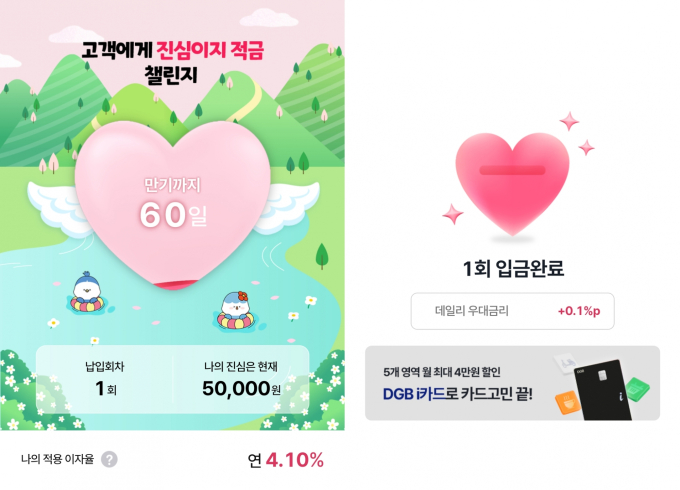Click the 납입회차 1회 section
The height and width of the screenshot is (490, 680).
pos(105,379)
